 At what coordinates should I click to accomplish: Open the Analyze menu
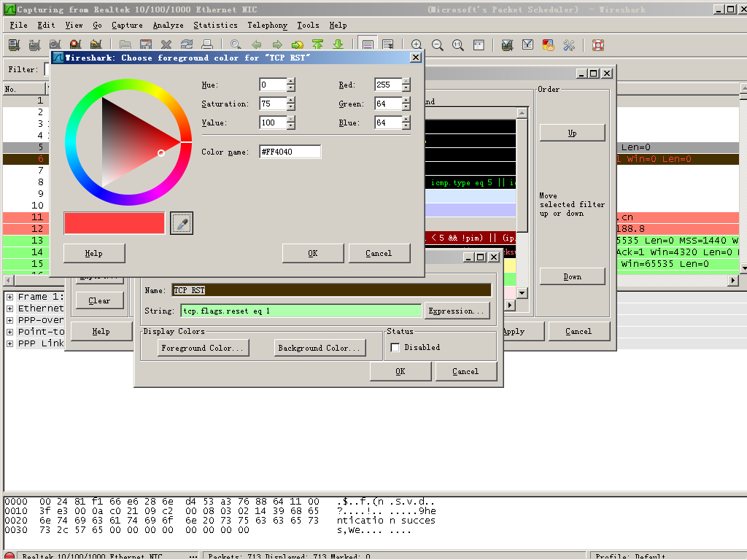tap(169, 26)
